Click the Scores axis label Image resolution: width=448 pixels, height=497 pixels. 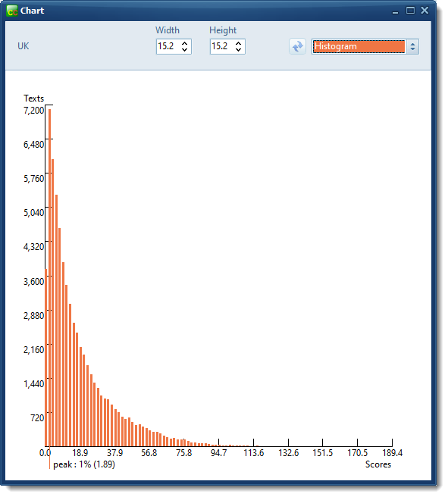pos(378,464)
